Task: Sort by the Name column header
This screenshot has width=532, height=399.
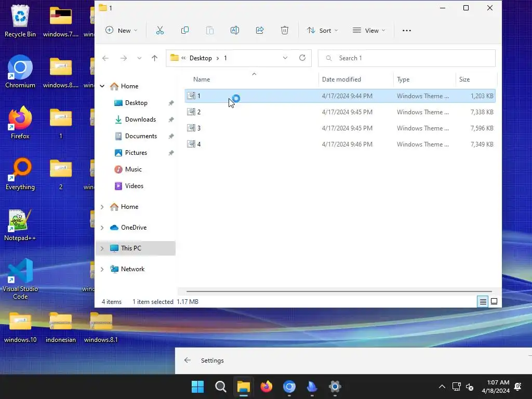Action: [x=202, y=79]
